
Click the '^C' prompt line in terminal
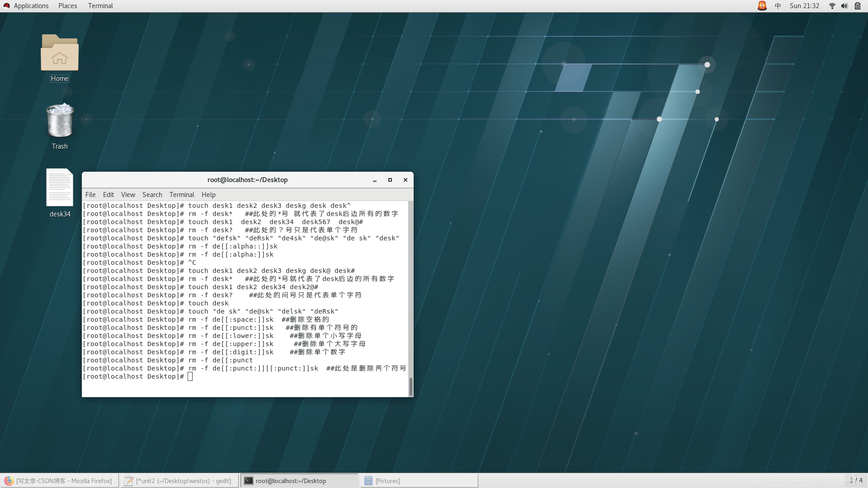tap(140, 263)
